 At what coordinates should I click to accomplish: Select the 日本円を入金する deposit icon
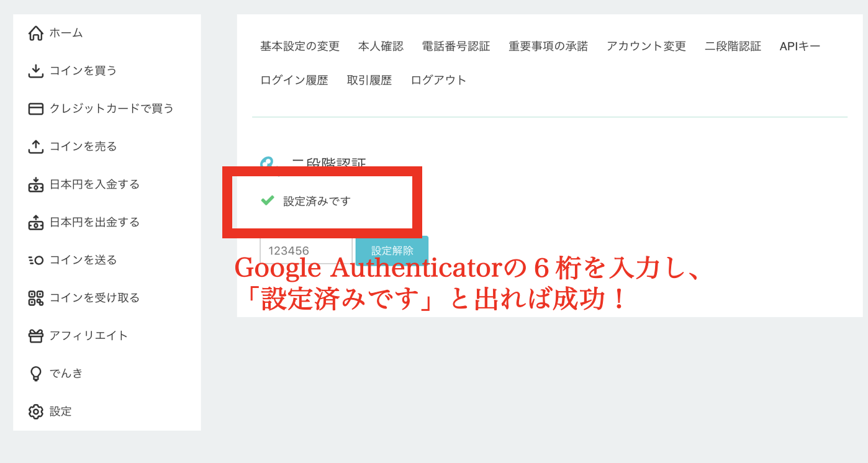tap(36, 184)
